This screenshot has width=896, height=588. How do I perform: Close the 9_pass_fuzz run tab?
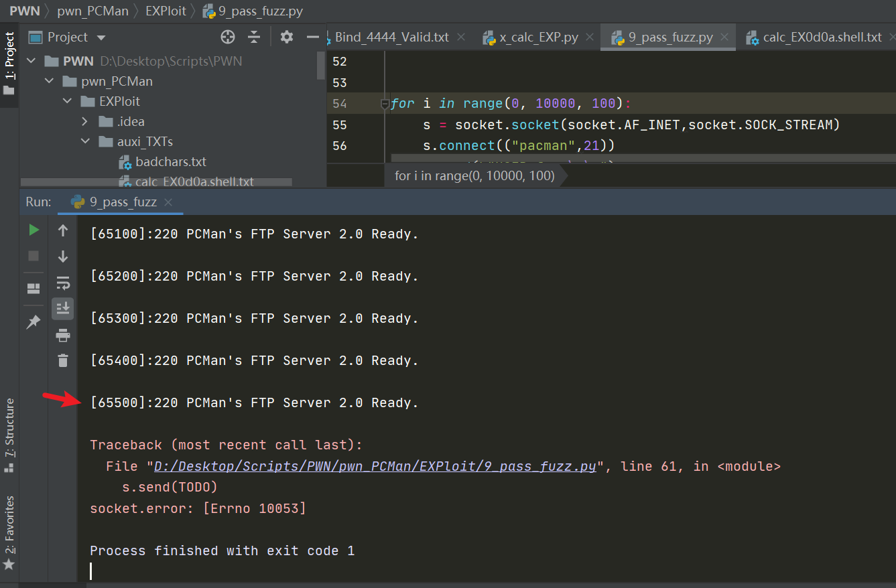pyautogui.click(x=168, y=202)
